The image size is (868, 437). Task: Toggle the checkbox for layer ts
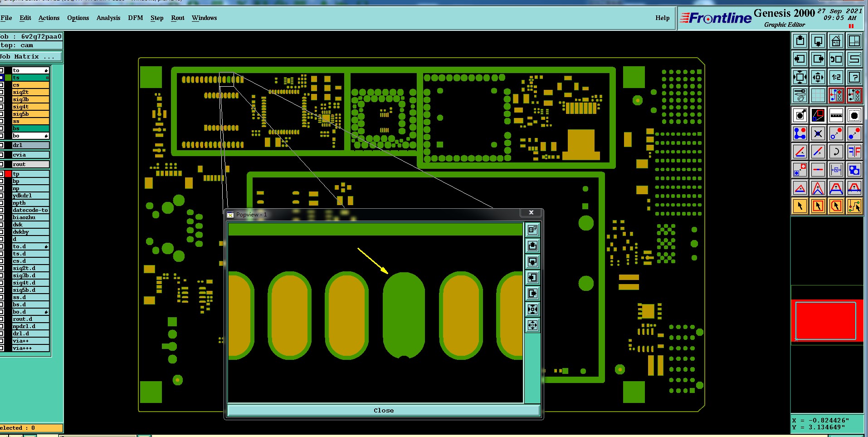(x=2, y=78)
